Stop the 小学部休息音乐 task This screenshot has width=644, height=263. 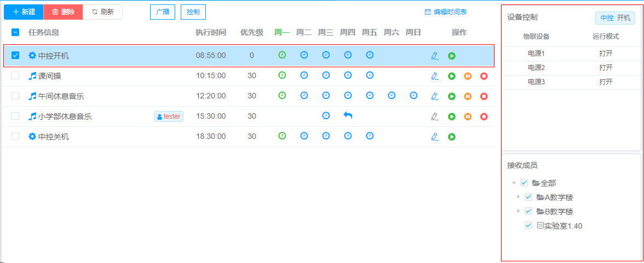coord(484,116)
